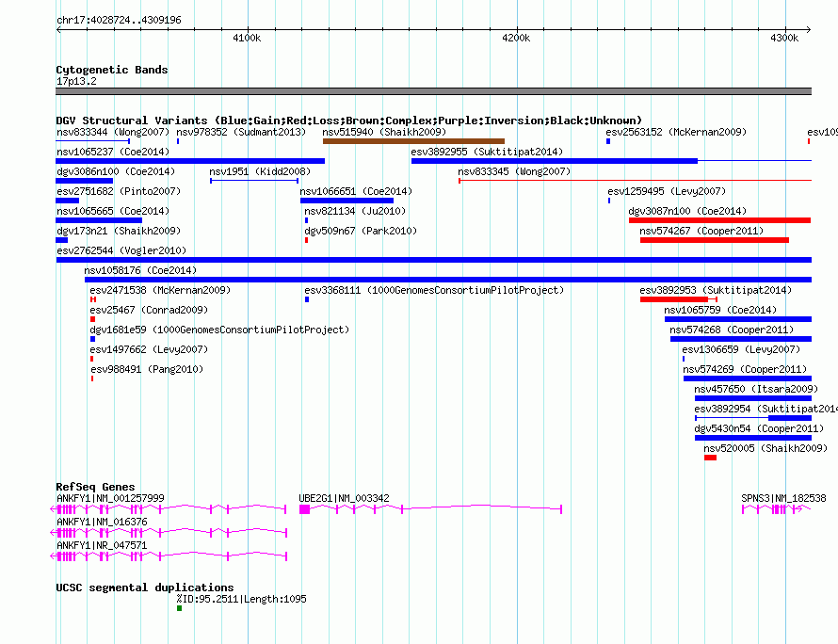Viewport: 838px width, 644px height.
Task: Select the gray 17p13.2 cytogenetic band bar
Action: [433, 91]
